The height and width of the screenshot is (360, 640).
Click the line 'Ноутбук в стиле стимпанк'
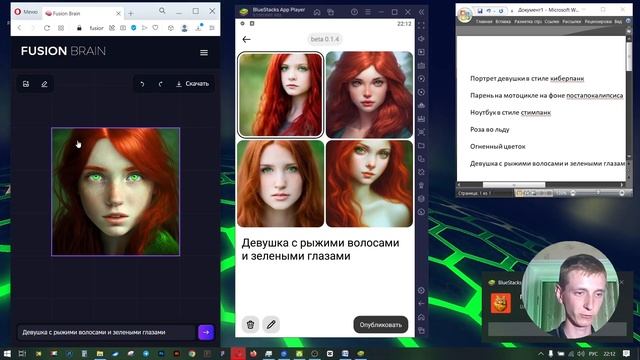[510, 112]
